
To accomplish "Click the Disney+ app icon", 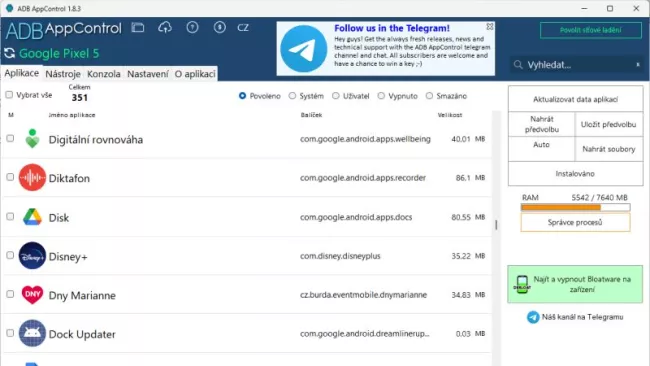I will [x=32, y=255].
